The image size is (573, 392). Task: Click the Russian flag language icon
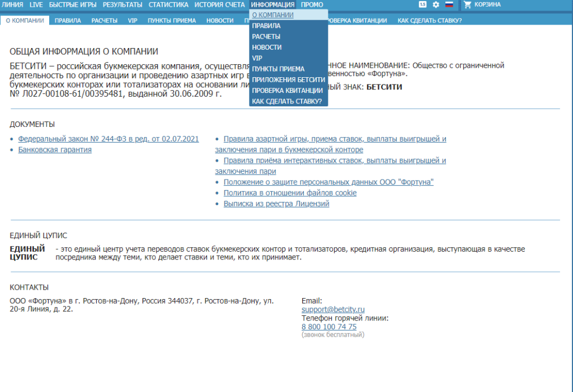(449, 4)
